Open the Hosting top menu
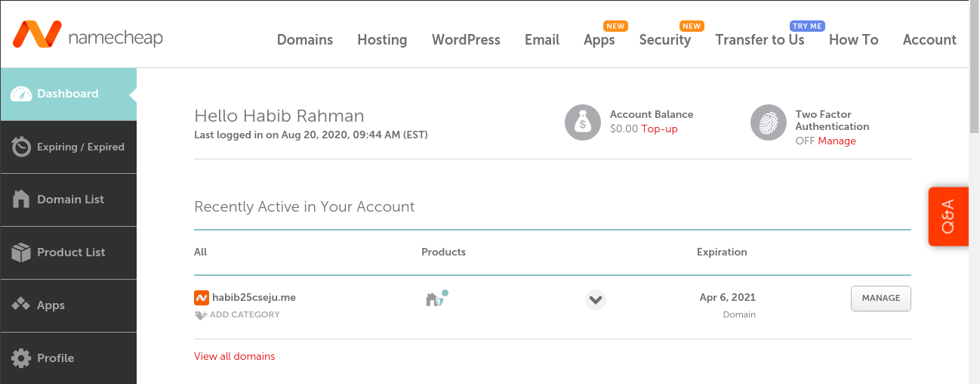Screen dimensions: 980x384 coord(382,40)
